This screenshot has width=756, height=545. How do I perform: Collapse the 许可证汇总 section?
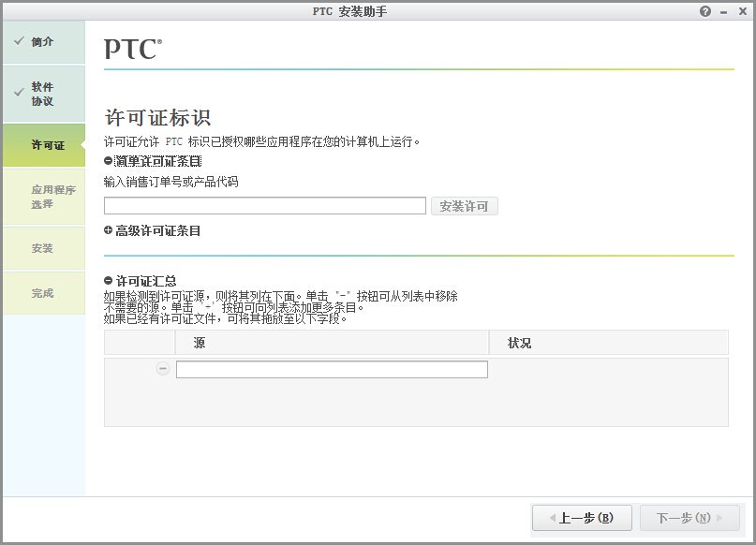108,280
